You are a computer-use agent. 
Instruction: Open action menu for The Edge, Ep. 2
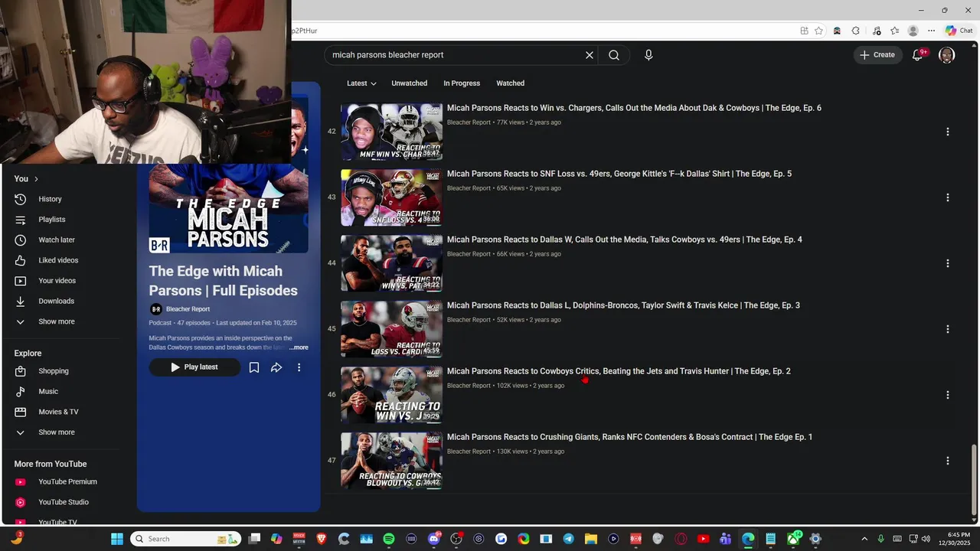pos(948,395)
